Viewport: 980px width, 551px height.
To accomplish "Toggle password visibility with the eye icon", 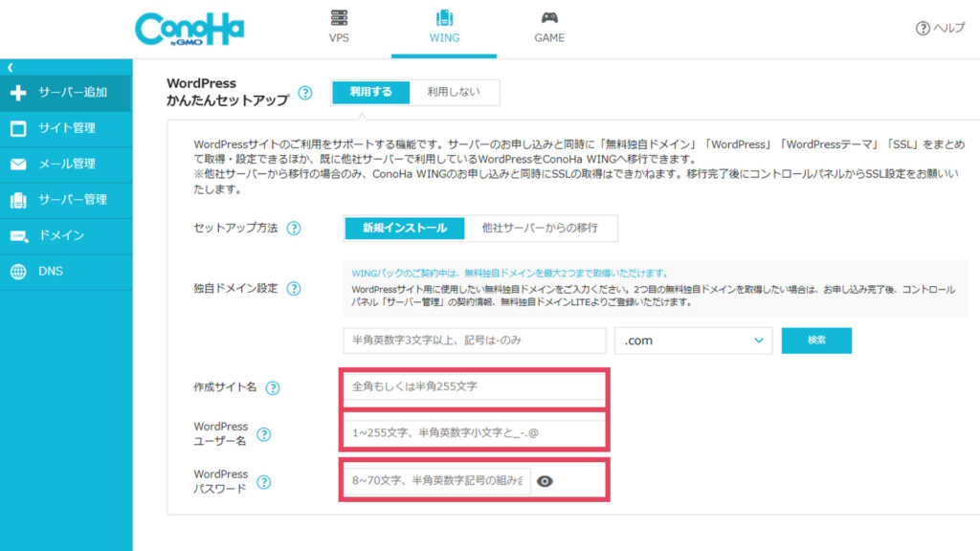I will (545, 481).
